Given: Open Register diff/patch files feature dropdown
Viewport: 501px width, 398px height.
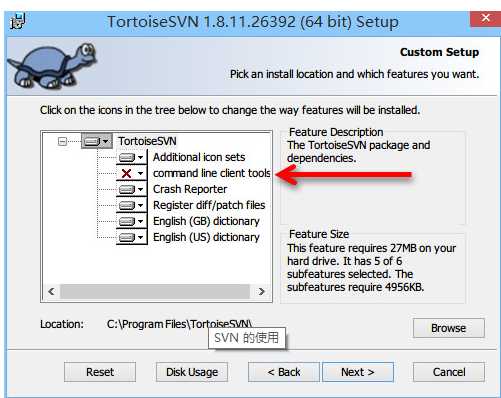Looking at the screenshot, I should tap(132, 205).
